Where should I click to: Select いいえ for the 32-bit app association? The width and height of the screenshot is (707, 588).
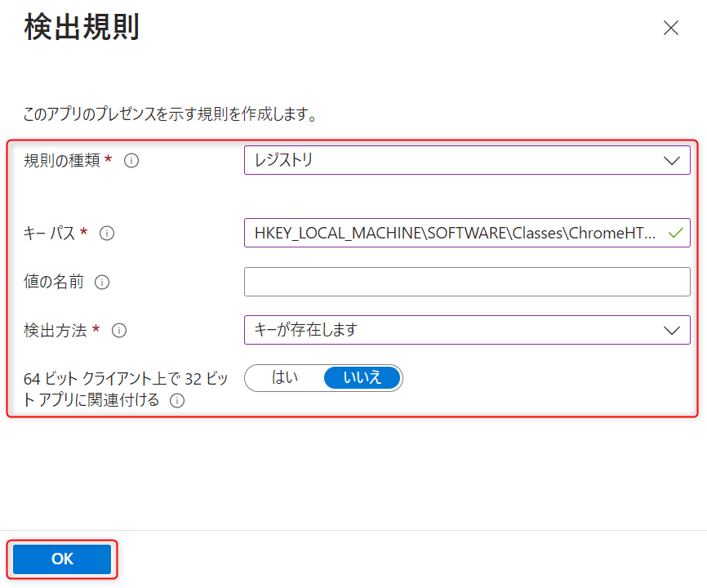tap(362, 377)
